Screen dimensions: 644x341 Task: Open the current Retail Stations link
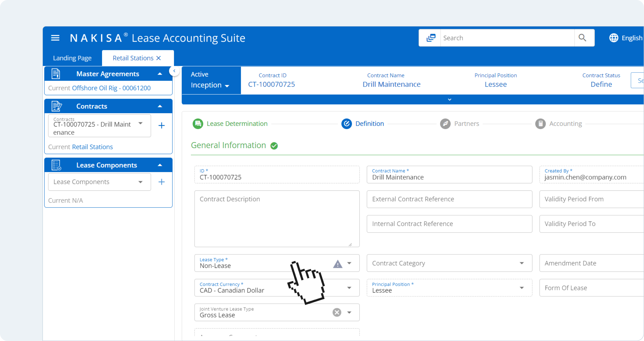pyautogui.click(x=92, y=147)
